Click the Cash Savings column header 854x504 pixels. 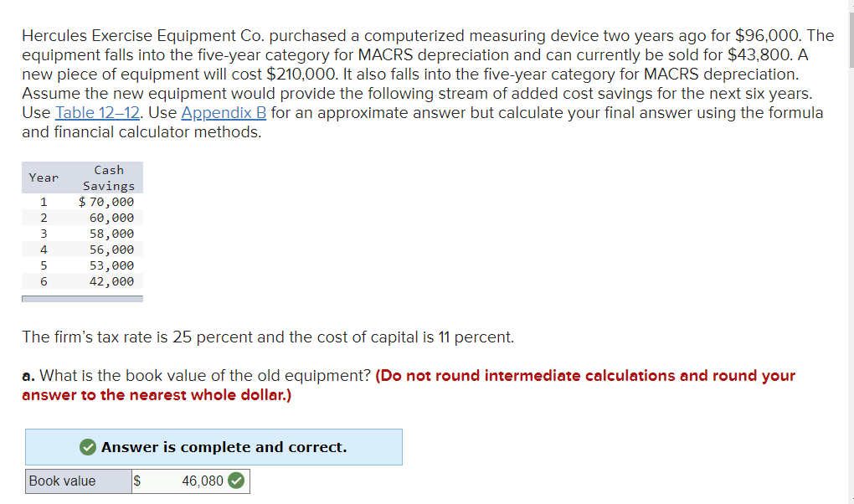tap(109, 177)
